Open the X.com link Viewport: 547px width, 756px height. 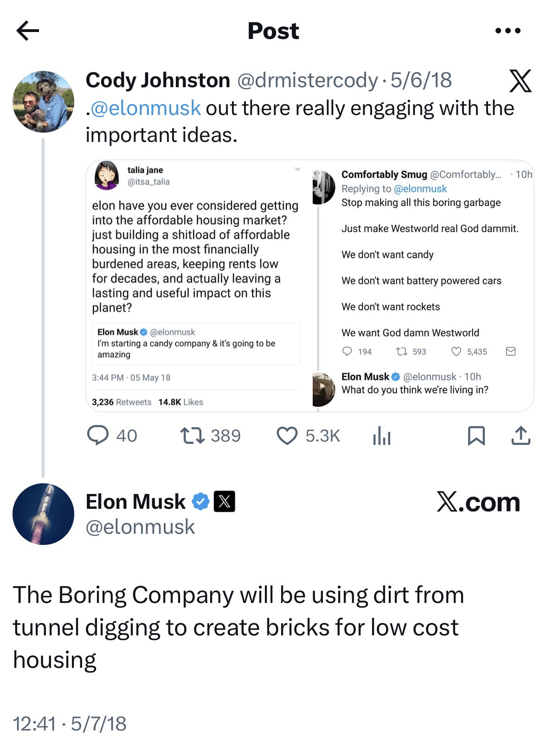click(478, 502)
